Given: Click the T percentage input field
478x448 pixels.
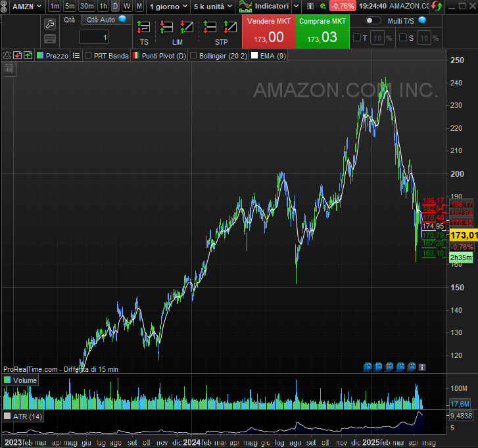Looking at the screenshot, I should pos(377,38).
